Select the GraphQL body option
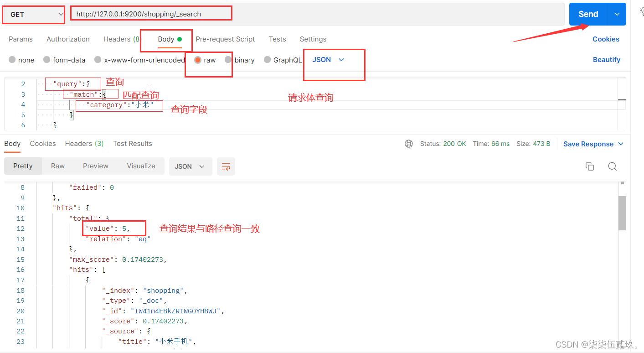 [x=283, y=60]
